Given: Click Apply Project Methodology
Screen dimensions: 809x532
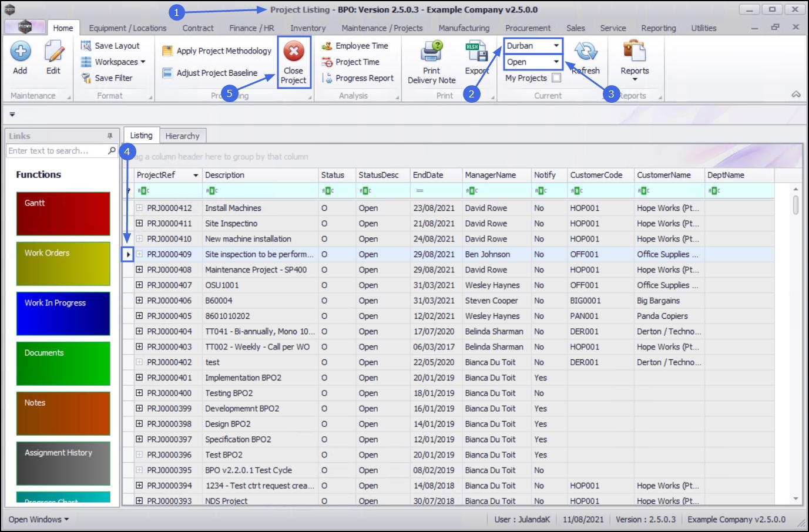Looking at the screenshot, I should 217,51.
